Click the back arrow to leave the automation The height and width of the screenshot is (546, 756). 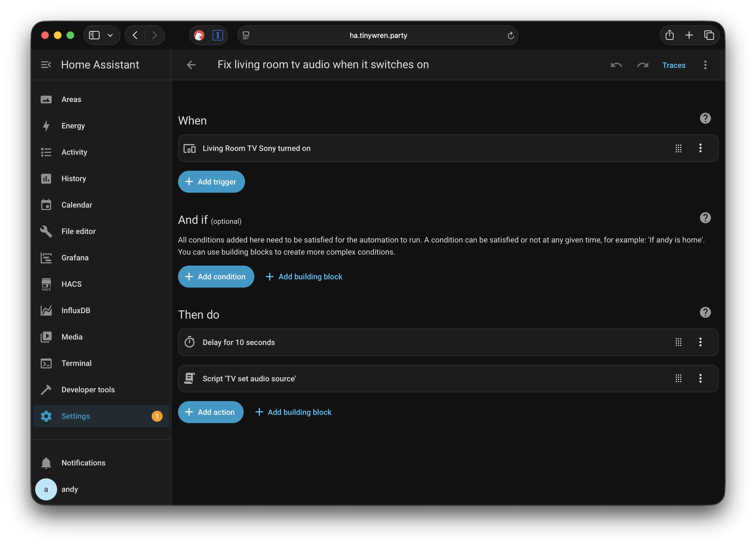pos(191,65)
